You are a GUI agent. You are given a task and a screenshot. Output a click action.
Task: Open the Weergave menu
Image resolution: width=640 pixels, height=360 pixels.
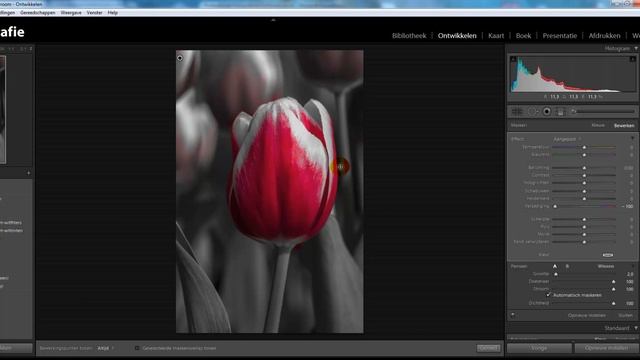pos(71,13)
